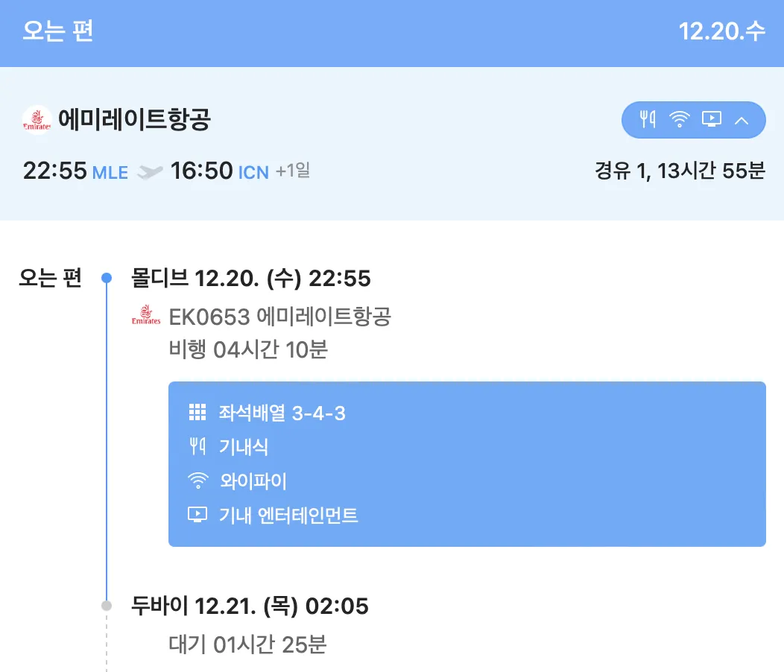The image size is (784, 672).
Task: Click the in-flight meal fork icon in details
Action: (197, 447)
